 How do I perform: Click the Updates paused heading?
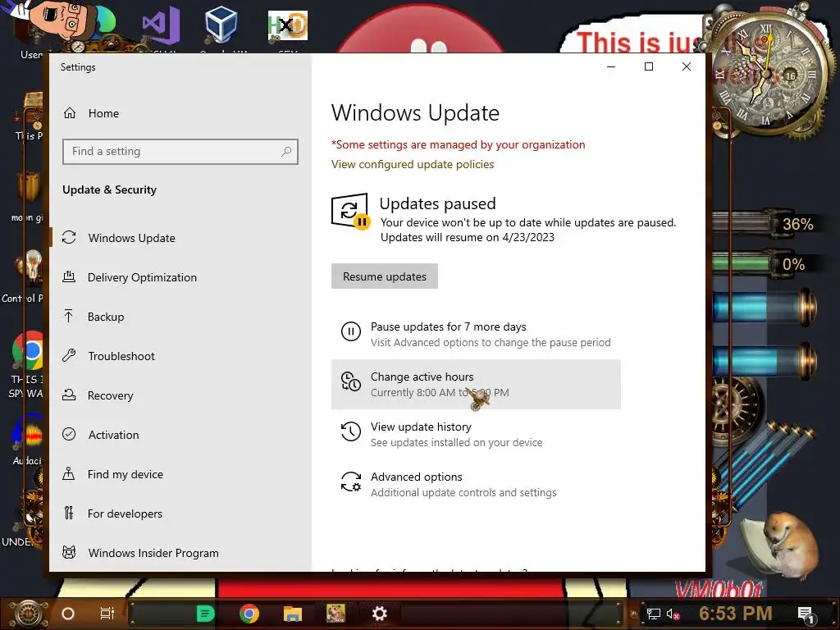438,203
